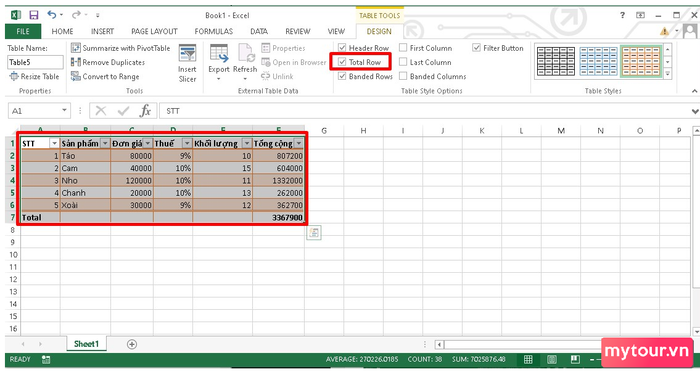Switch to the PAGE LAYOUT tab
The image size is (700, 376).
[x=154, y=31]
